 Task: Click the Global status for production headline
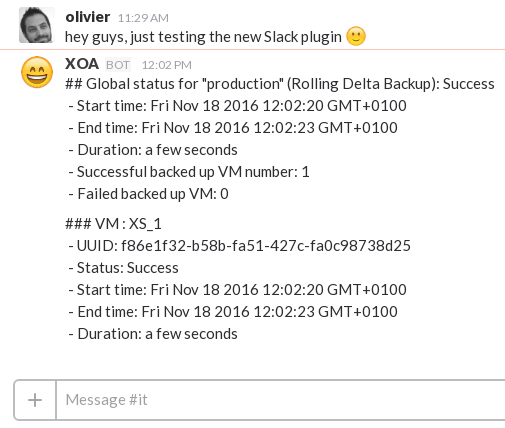click(x=280, y=84)
